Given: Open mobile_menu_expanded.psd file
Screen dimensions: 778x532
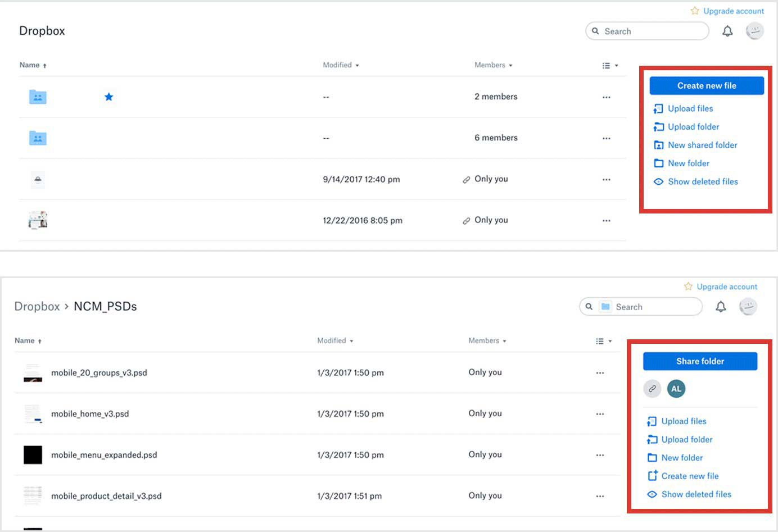Looking at the screenshot, I should pos(104,454).
